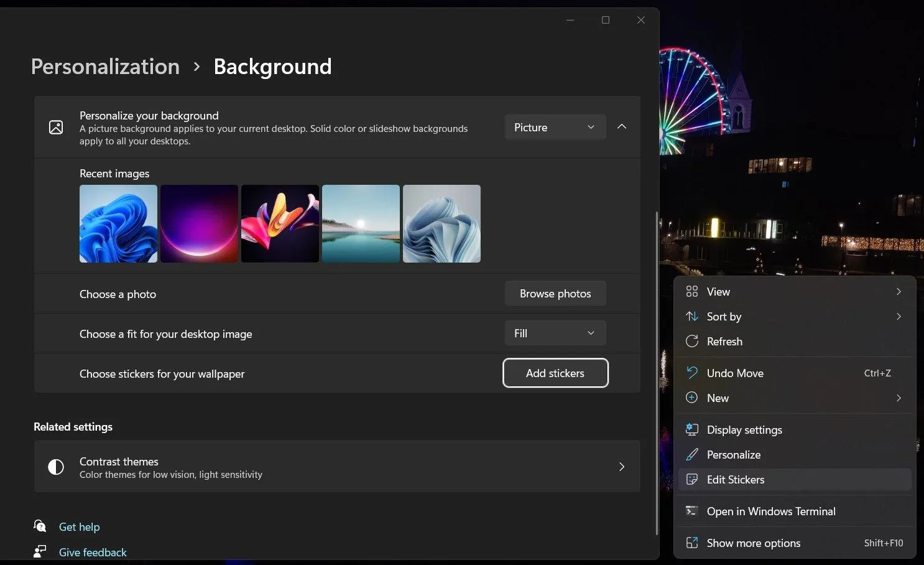The image size is (924, 565).
Task: Click the Display settings monitor icon
Action: coord(692,429)
